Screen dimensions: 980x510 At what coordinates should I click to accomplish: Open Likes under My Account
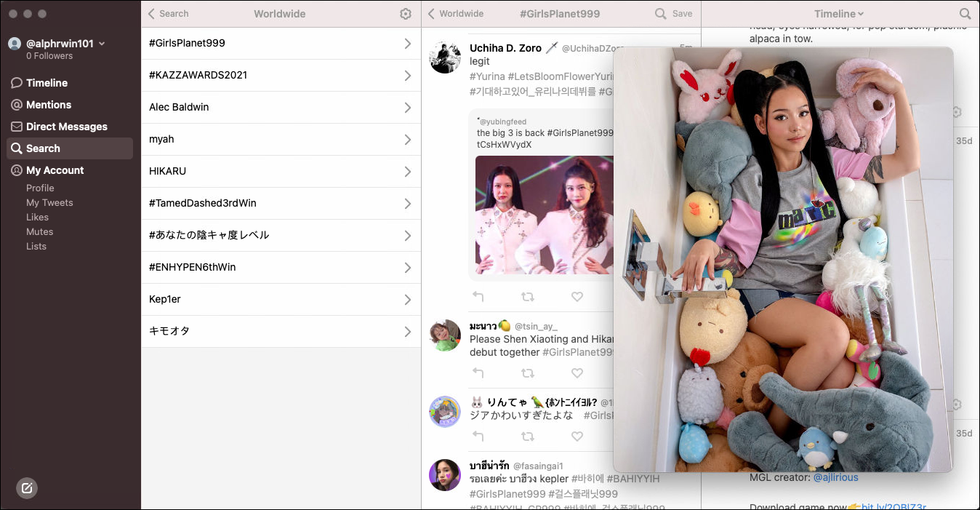(x=38, y=217)
